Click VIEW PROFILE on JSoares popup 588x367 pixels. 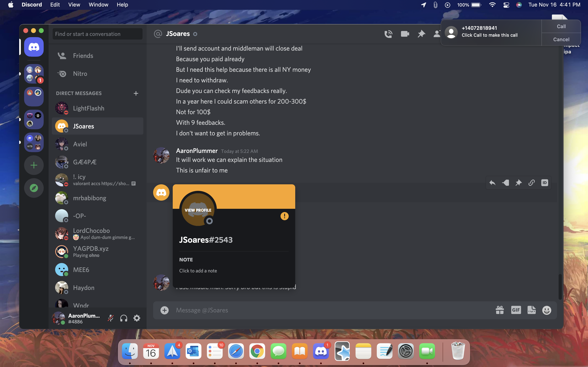pyautogui.click(x=198, y=210)
